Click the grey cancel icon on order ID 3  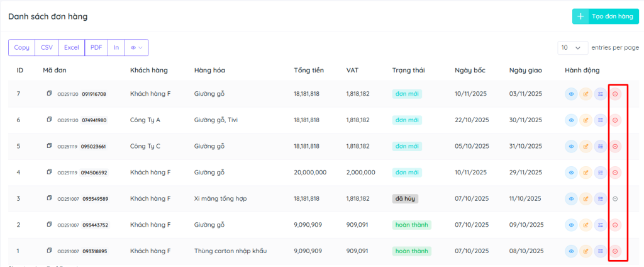615,198
